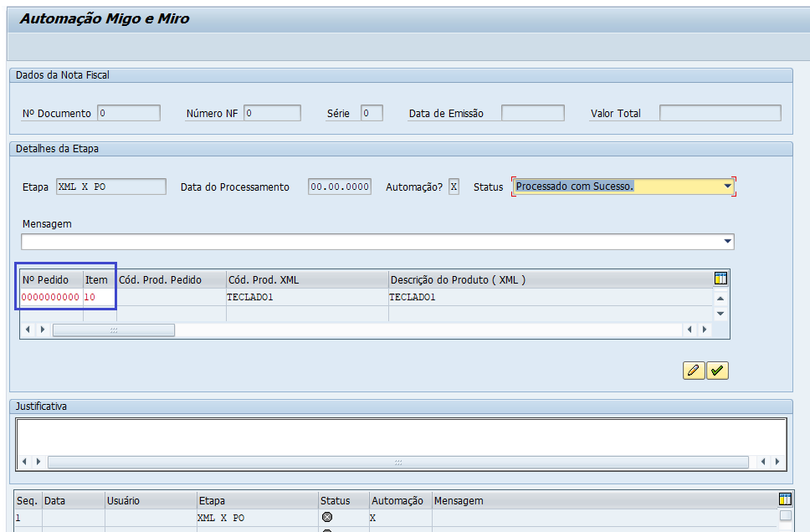Click the Descrição do Produto column header

pyautogui.click(x=457, y=279)
